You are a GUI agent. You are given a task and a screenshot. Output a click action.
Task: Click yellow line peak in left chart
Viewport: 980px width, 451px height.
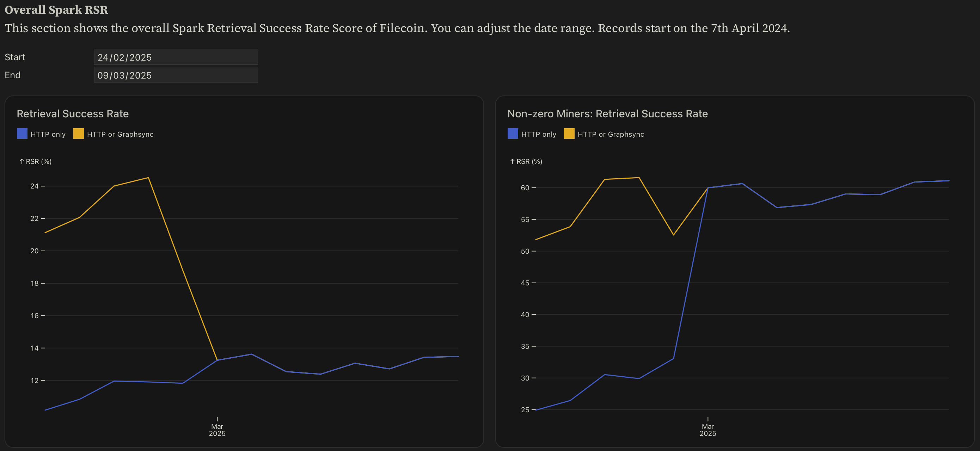148,178
